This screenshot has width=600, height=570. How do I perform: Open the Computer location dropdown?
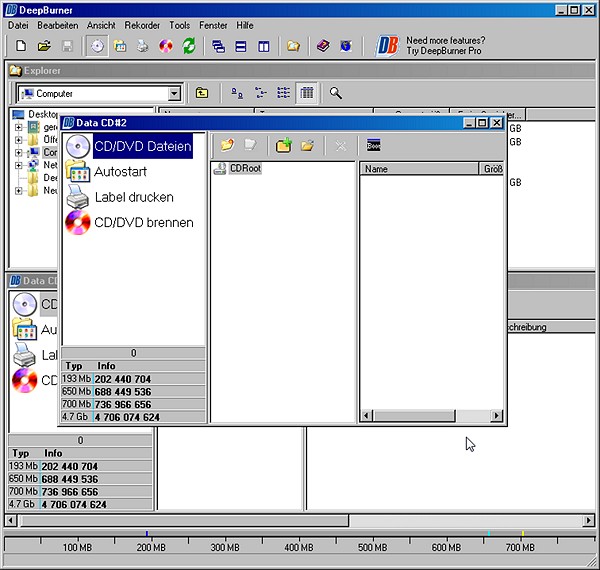[174, 93]
